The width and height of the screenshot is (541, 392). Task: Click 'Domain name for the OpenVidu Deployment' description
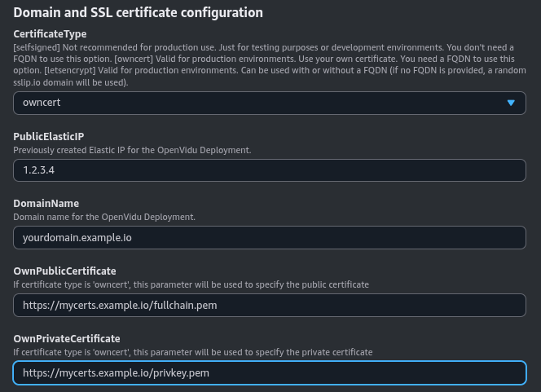pyautogui.click(x=104, y=217)
